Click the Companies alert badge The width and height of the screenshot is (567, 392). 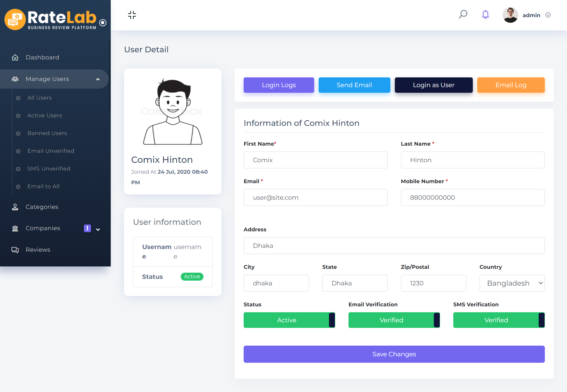pyautogui.click(x=87, y=228)
